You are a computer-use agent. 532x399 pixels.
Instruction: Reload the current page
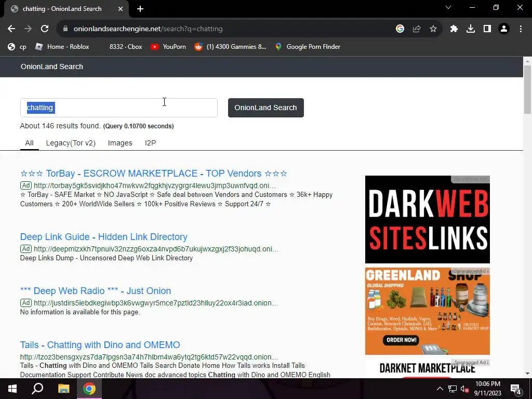coord(45,29)
